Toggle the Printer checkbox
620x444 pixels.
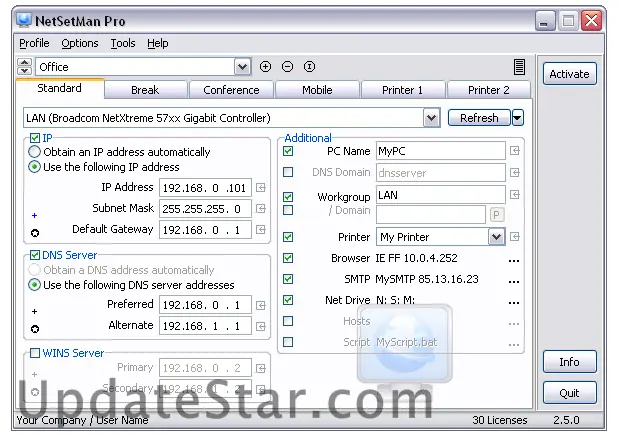point(288,237)
